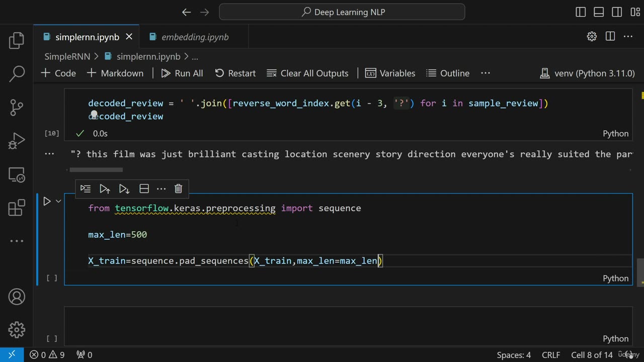The width and height of the screenshot is (644, 362).
Task: Split cell using cell toolbar icon
Action: click(x=144, y=189)
